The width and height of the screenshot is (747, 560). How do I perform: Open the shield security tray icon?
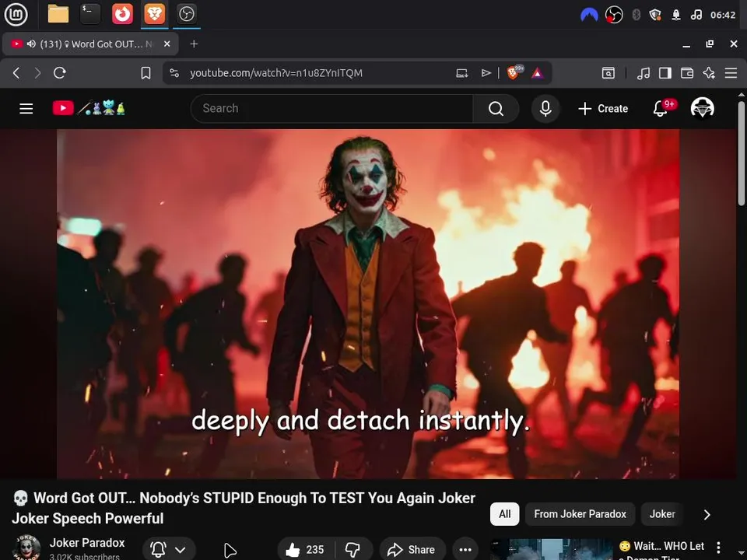655,15
